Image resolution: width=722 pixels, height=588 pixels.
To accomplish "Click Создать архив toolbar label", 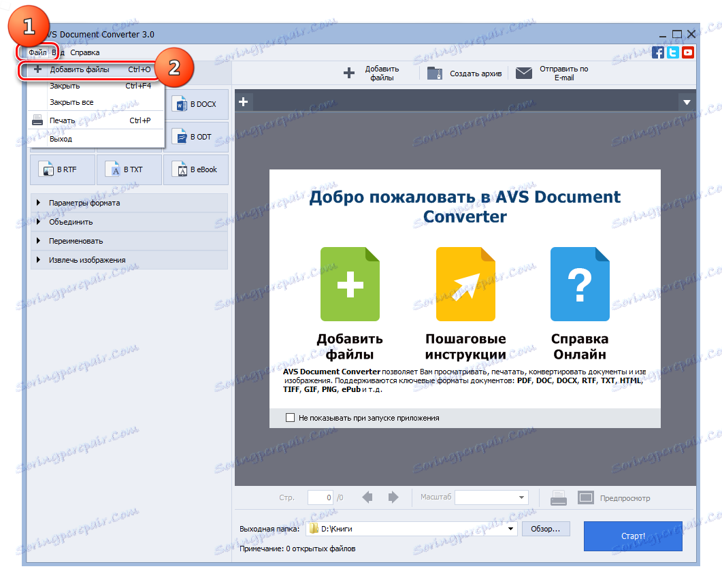I will (x=476, y=73).
